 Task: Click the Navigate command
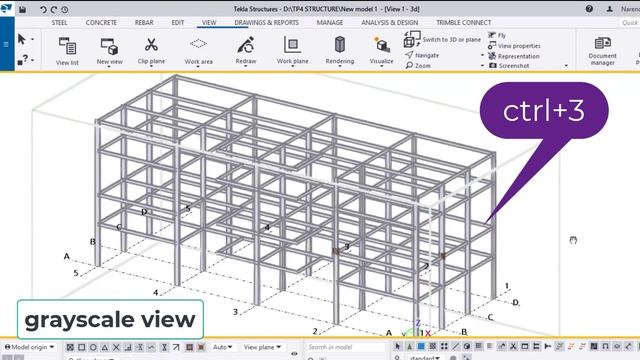click(422, 55)
